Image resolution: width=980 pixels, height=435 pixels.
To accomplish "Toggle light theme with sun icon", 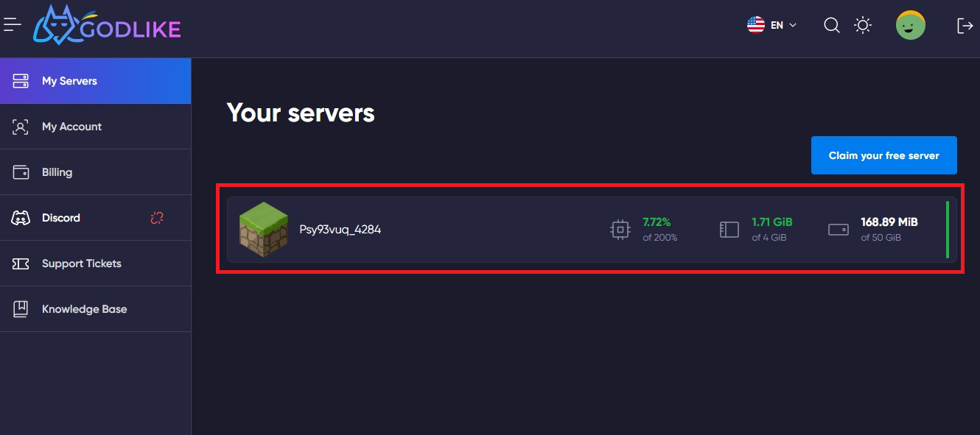I will (x=863, y=26).
